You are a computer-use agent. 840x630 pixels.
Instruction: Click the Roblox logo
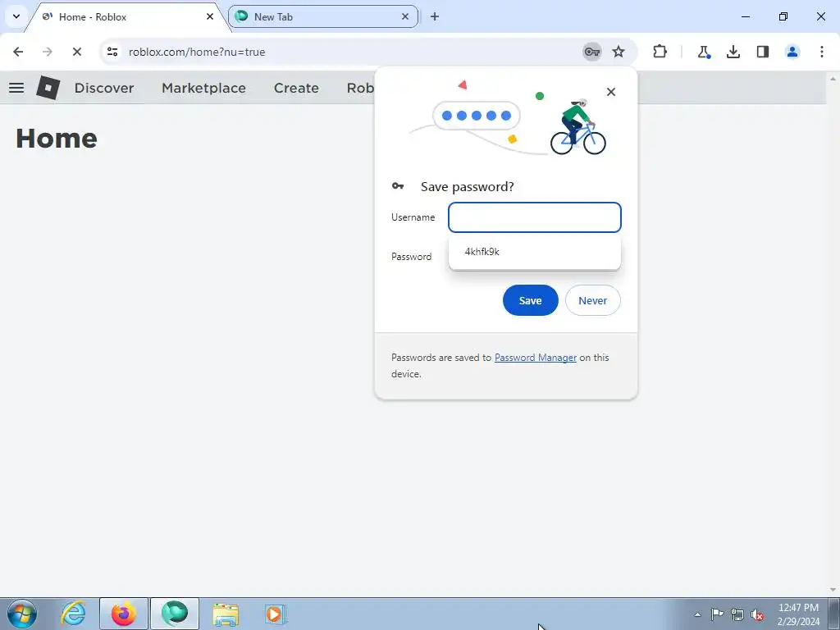pyautogui.click(x=48, y=88)
